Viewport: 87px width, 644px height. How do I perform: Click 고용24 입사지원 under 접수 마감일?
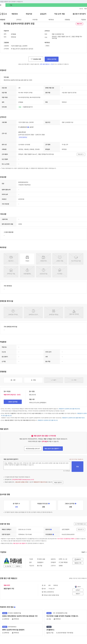coord(13,402)
